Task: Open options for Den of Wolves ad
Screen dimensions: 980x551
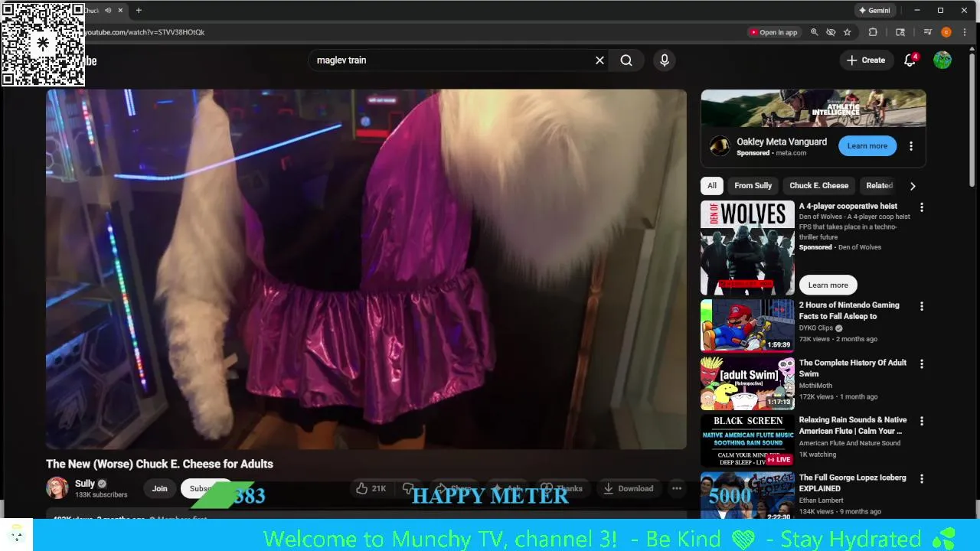Action: 922,207
